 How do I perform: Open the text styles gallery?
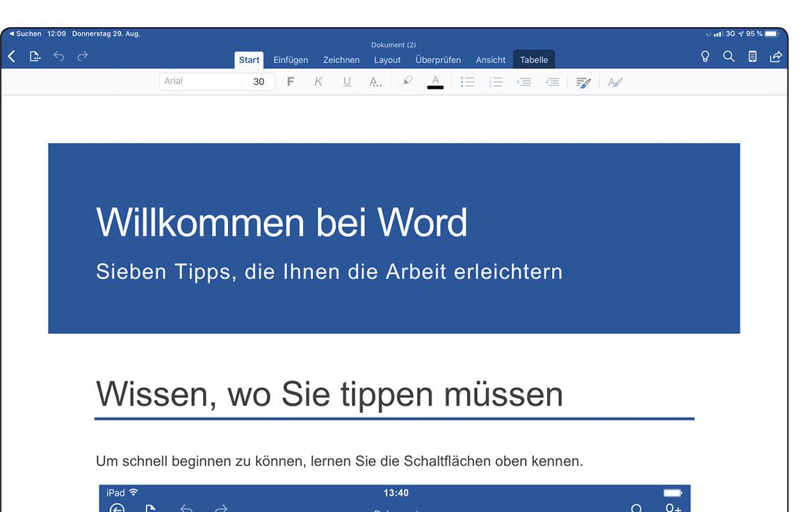point(615,82)
